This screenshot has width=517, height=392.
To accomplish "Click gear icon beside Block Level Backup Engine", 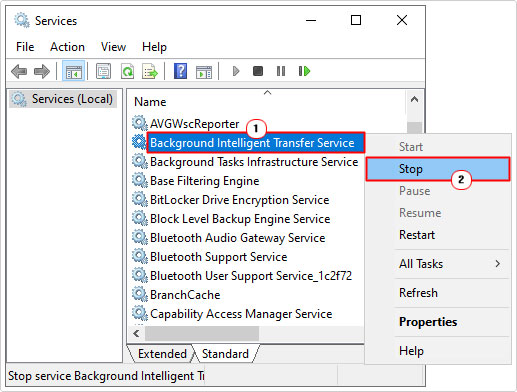I will pyautogui.click(x=139, y=218).
